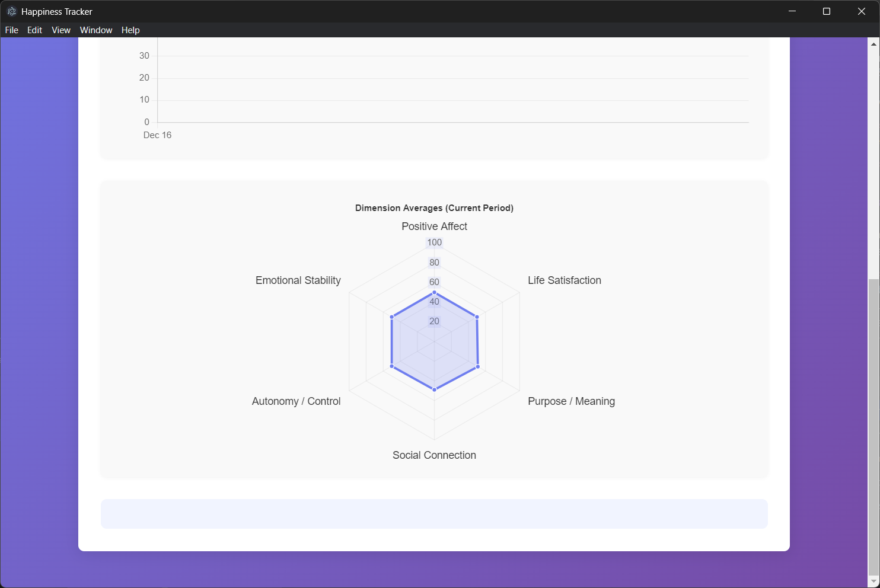Viewport: 880px width, 588px height.
Task: Click the Purpose / Meaning data point
Action: coord(478,367)
